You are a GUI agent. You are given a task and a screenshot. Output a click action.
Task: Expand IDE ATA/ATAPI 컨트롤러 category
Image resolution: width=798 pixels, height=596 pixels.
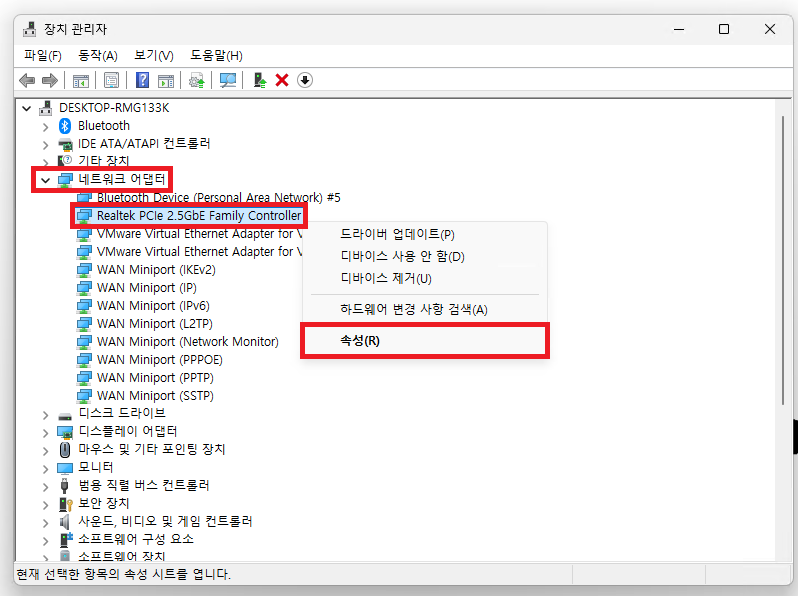click(46, 145)
